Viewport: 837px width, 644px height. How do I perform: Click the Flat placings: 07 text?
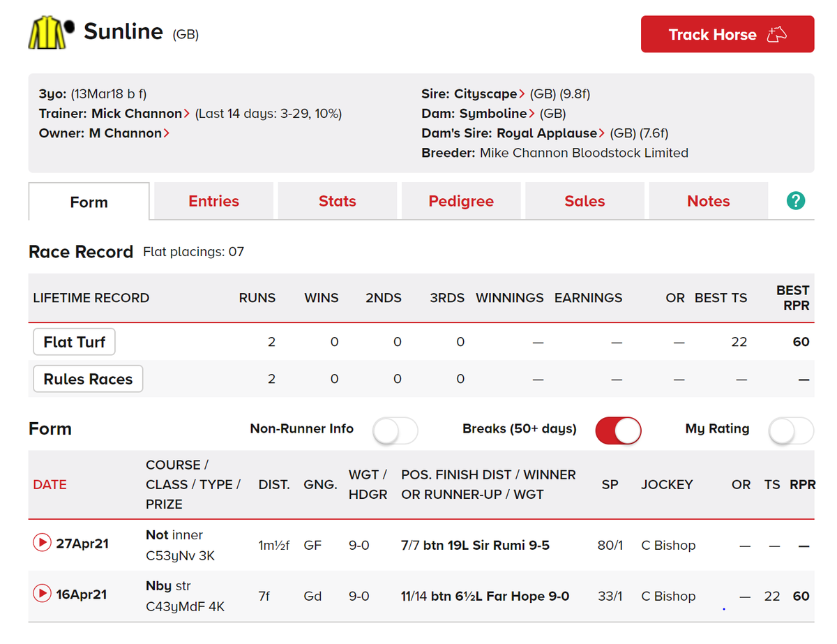pos(193,251)
